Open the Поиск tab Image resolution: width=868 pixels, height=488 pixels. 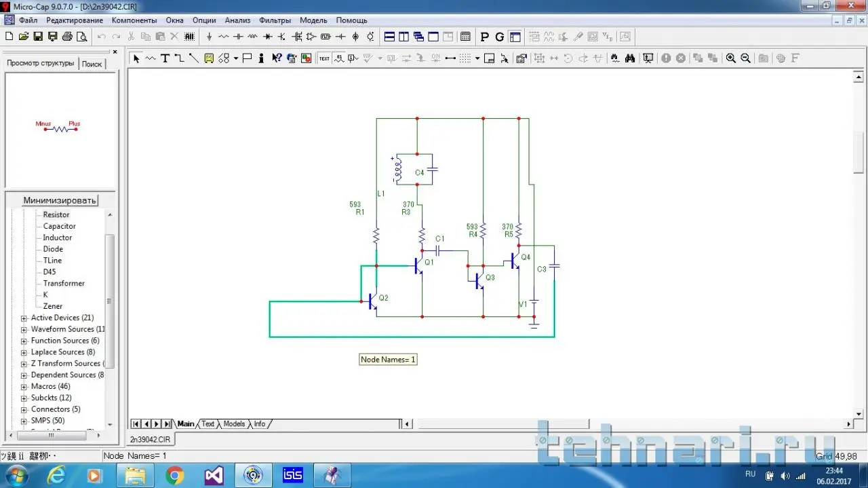point(92,64)
